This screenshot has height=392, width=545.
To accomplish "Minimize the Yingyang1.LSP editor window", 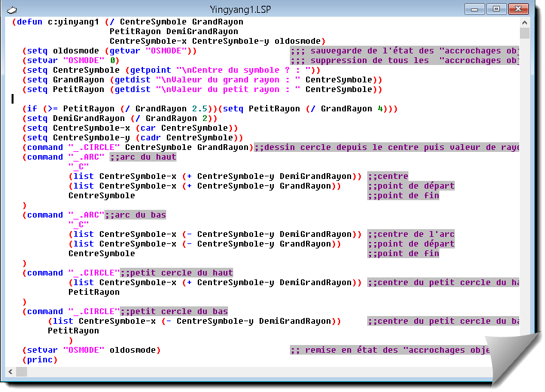I will pyautogui.click(x=475, y=9).
